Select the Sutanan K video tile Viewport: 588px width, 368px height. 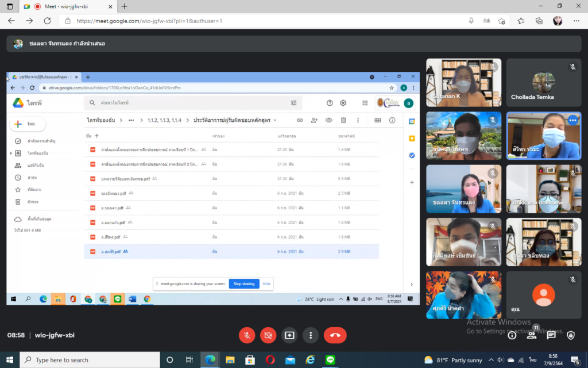(463, 82)
